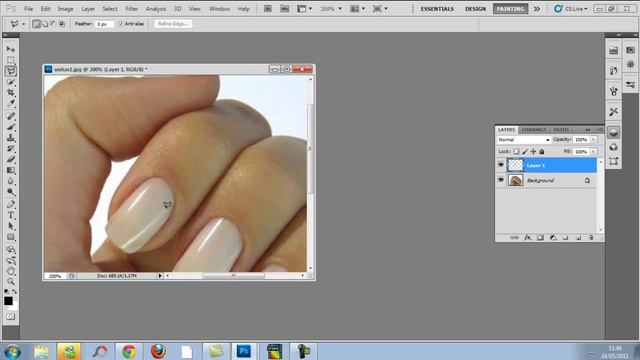
Task: Open the Fill slider arrow
Action: [593, 151]
